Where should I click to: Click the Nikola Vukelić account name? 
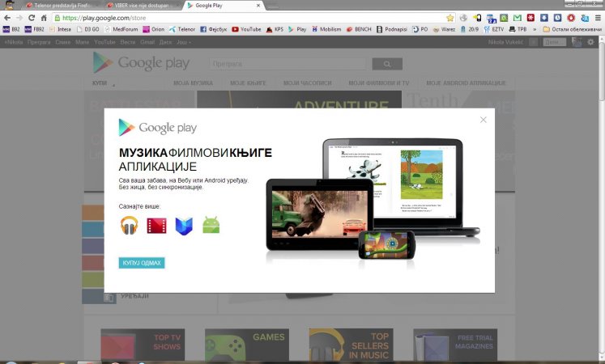pos(505,42)
